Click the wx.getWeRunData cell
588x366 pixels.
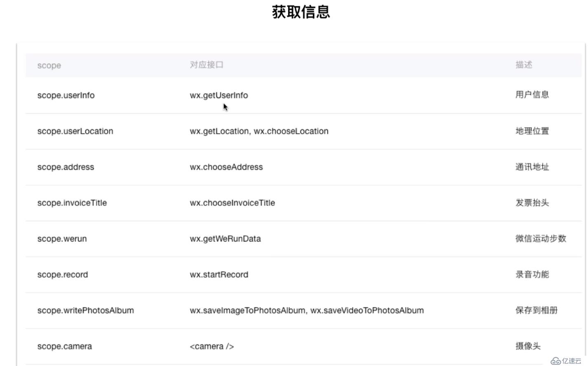click(x=226, y=239)
